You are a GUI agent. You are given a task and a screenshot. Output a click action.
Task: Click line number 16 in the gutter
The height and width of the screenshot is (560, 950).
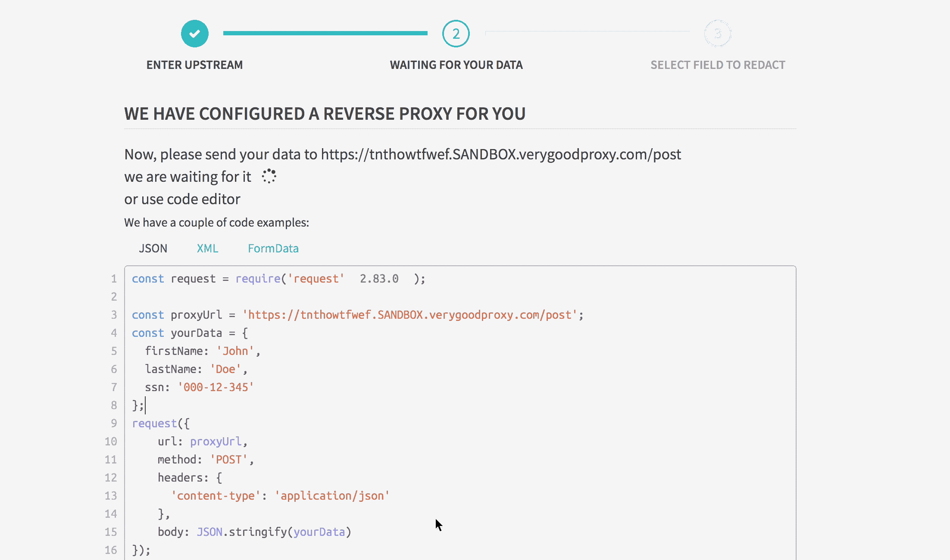click(111, 550)
